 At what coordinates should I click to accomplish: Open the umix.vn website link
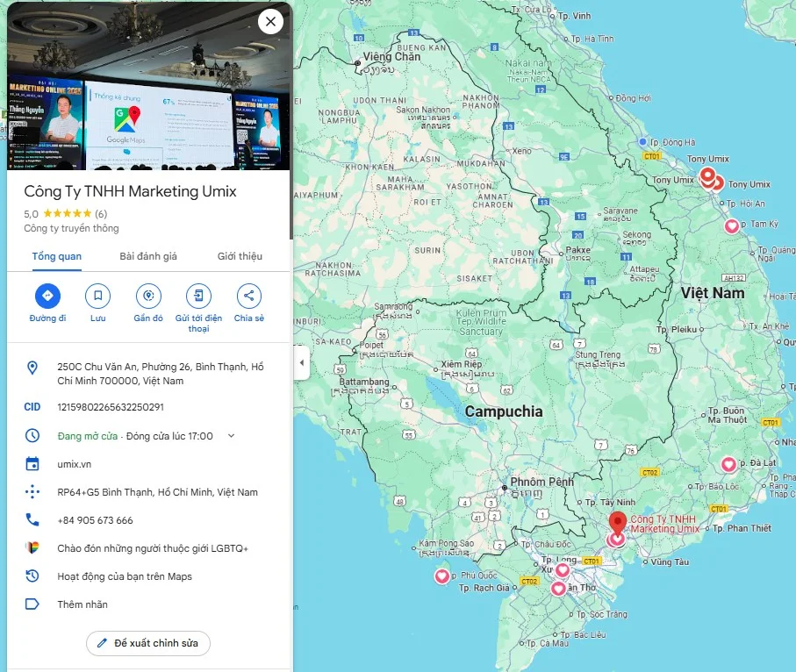click(74, 464)
